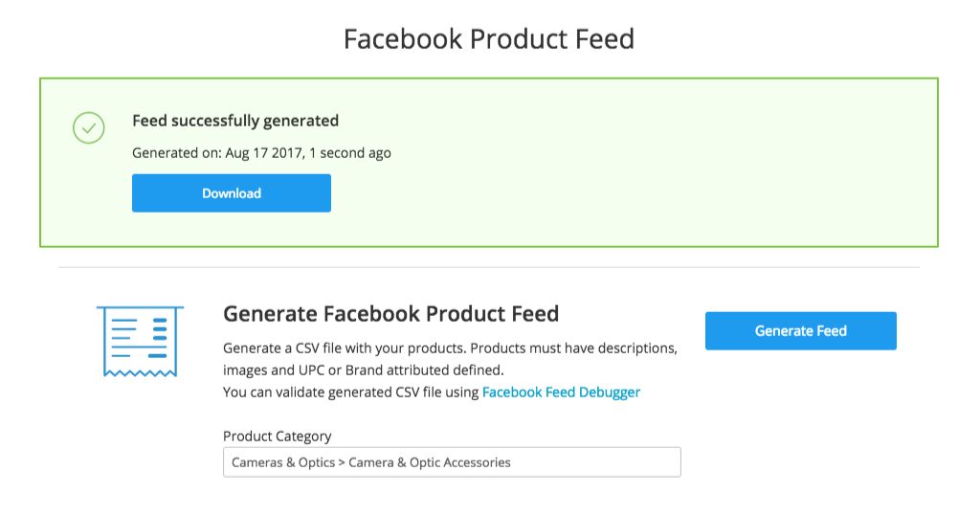Click the word 'Debugger' in the link
980x515 pixels.
click(610, 392)
